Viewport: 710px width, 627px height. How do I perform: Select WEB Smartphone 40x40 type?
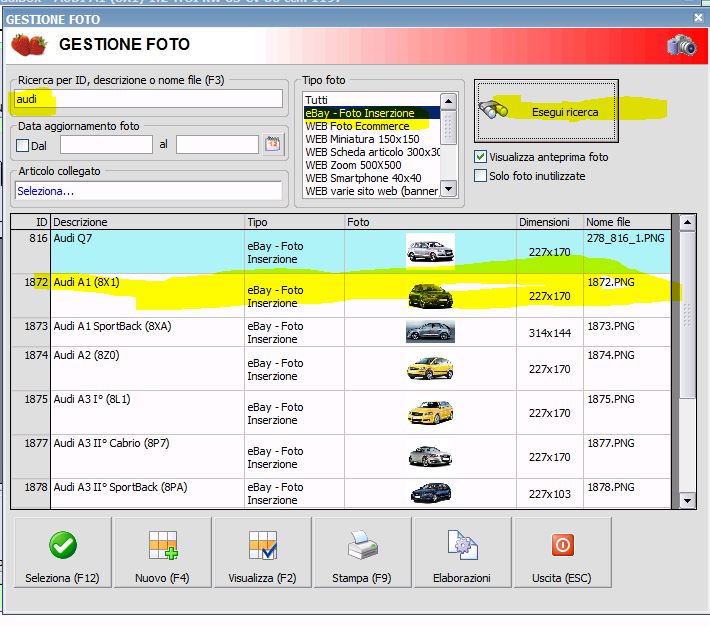pos(372,178)
